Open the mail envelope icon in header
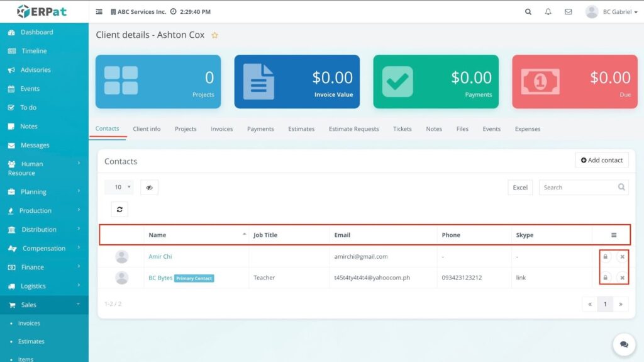This screenshot has height=362, width=644. pyautogui.click(x=569, y=12)
